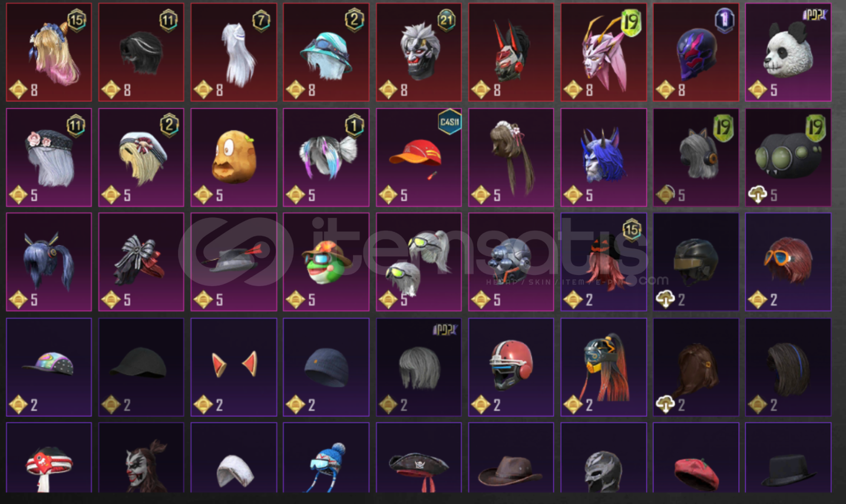
Task: Open the green frog with cowboy hat item
Action: coord(326,262)
